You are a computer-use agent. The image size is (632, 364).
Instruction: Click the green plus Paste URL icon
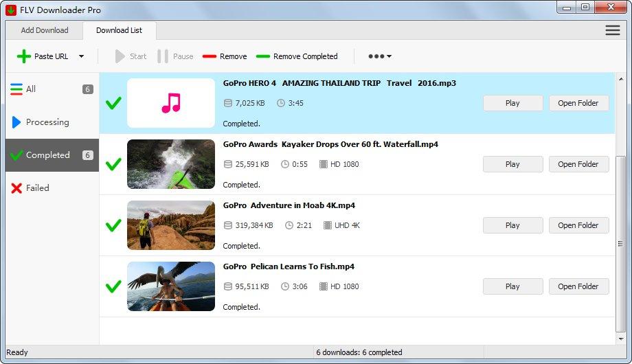pyautogui.click(x=24, y=56)
